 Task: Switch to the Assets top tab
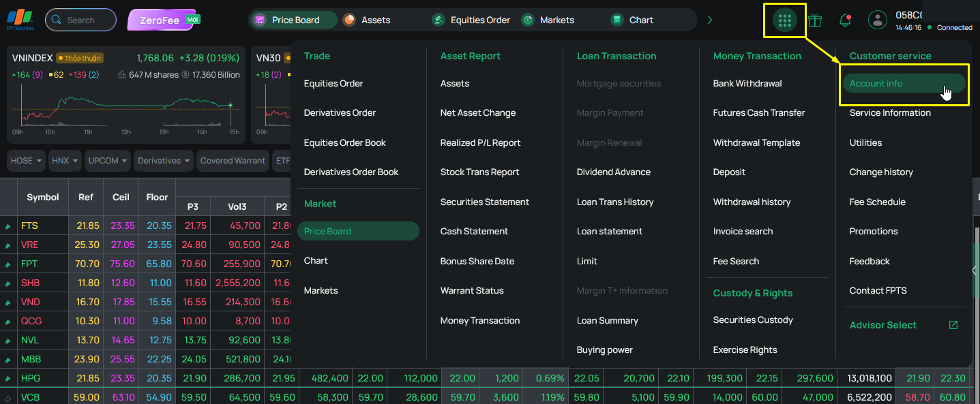367,20
